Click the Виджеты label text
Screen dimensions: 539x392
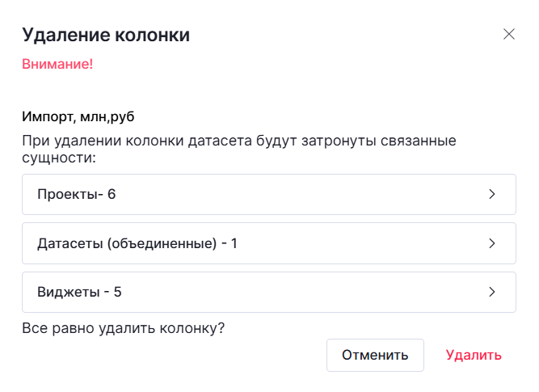pyautogui.click(x=68, y=292)
